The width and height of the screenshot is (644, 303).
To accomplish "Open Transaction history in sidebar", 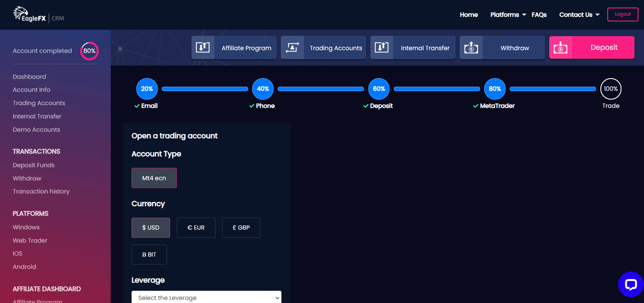I will 41,191.
